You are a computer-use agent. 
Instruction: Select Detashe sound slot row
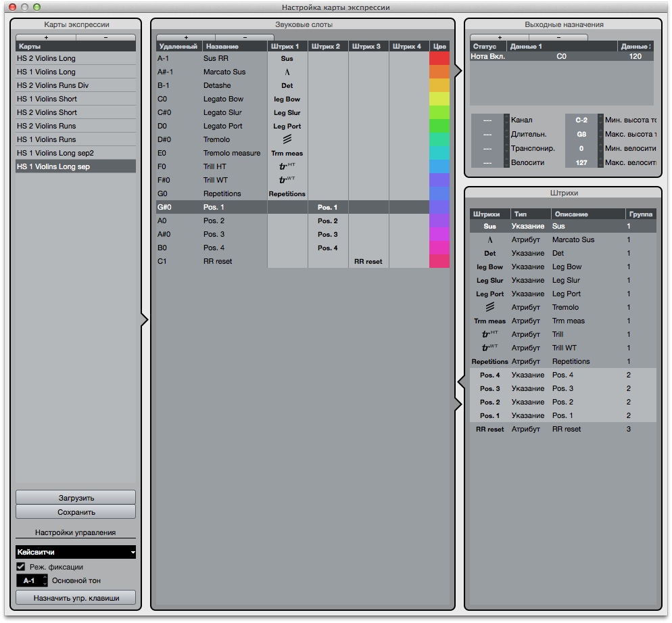[x=293, y=85]
